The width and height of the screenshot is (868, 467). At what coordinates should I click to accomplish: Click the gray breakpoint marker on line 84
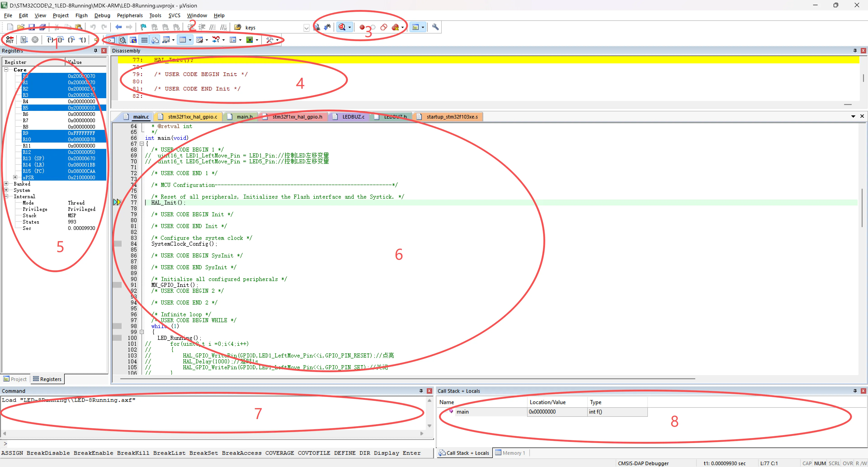[118, 244]
